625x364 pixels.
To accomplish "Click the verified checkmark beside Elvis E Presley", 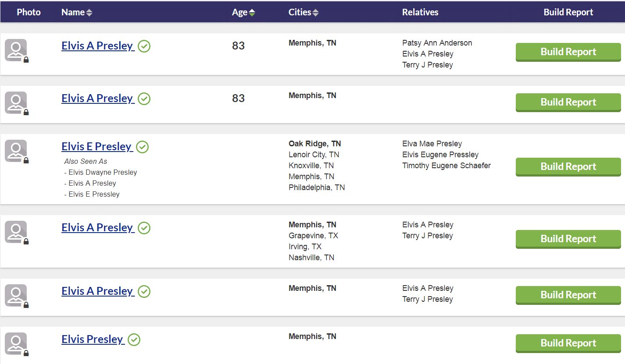I will 142,147.
